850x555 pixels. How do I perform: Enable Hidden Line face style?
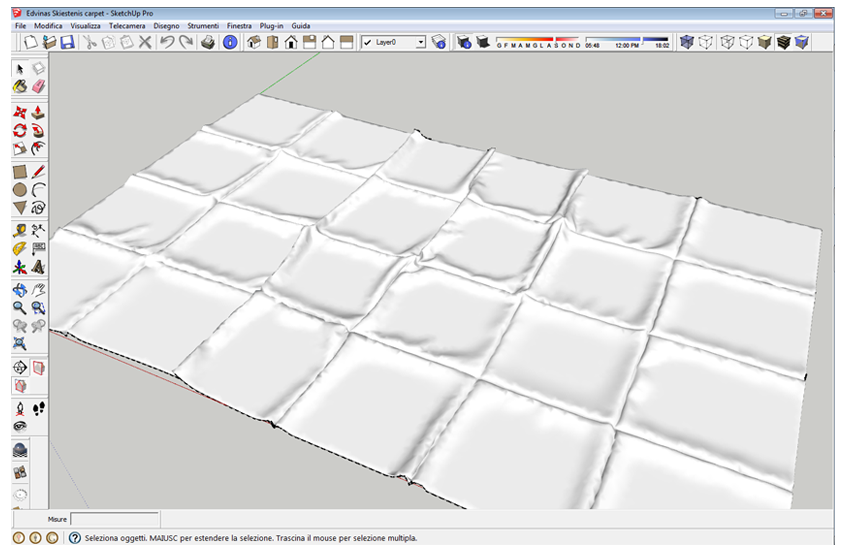tap(746, 42)
